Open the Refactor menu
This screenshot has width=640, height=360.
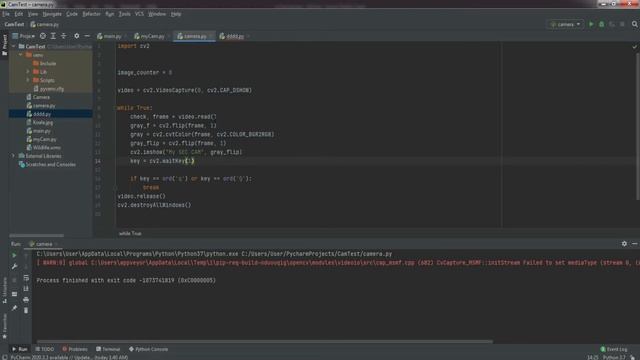click(91, 14)
